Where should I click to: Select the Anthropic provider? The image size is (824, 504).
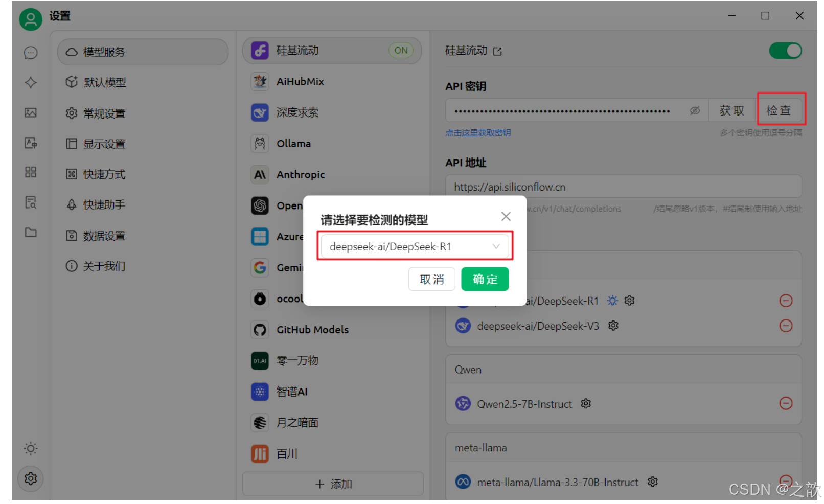(332, 175)
